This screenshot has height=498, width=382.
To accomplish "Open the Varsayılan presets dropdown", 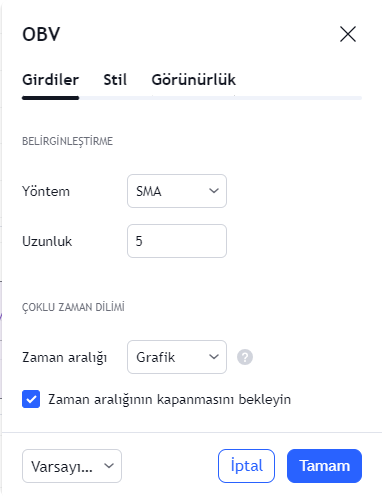I will tap(72, 466).
